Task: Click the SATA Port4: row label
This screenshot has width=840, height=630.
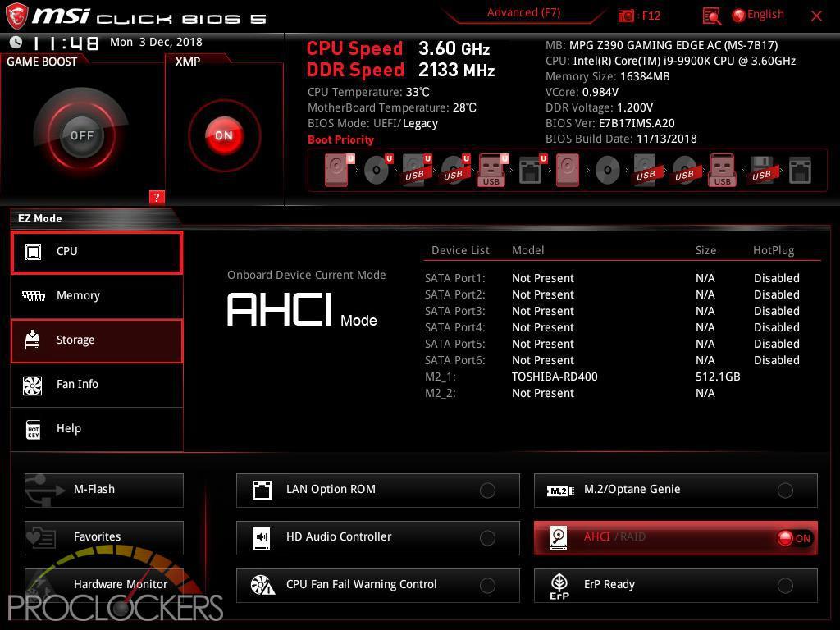Action: pyautogui.click(x=454, y=327)
